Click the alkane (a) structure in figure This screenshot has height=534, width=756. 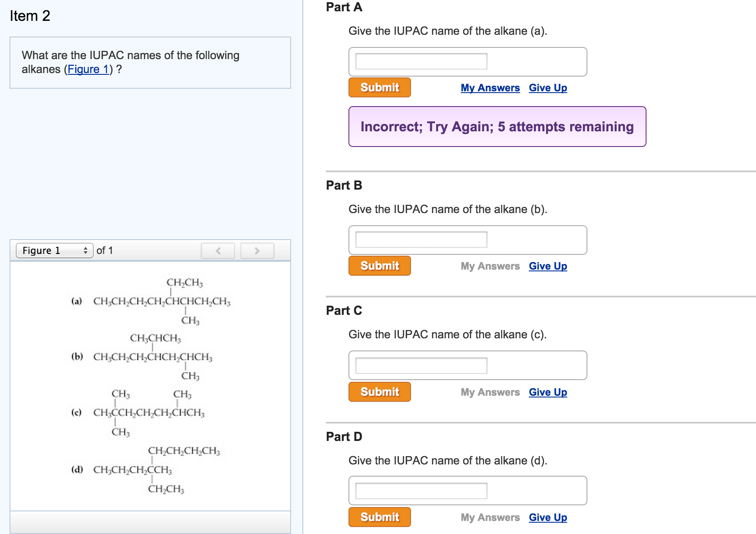point(162,301)
